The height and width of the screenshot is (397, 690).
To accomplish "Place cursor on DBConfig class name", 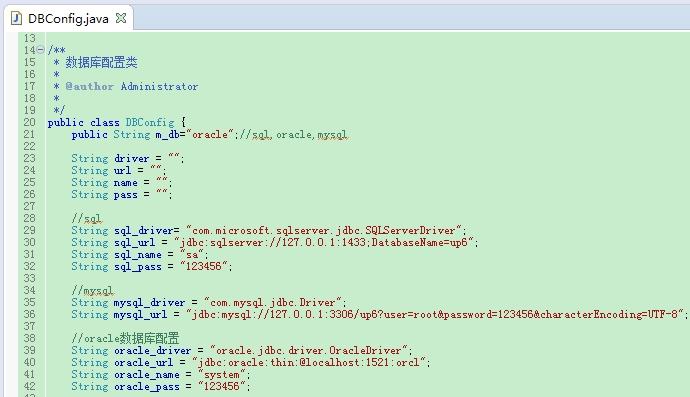I will point(150,122).
